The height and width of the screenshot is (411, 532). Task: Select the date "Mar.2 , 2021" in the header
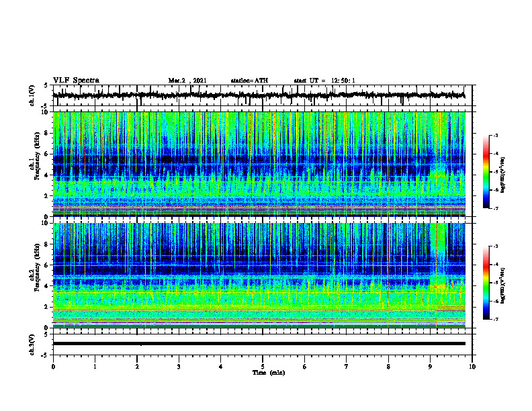(x=187, y=81)
